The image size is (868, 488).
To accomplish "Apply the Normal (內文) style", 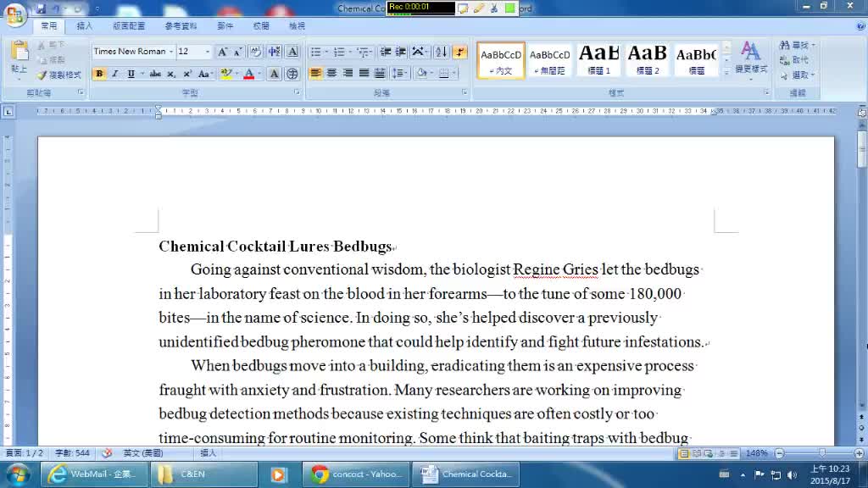I will click(x=500, y=61).
